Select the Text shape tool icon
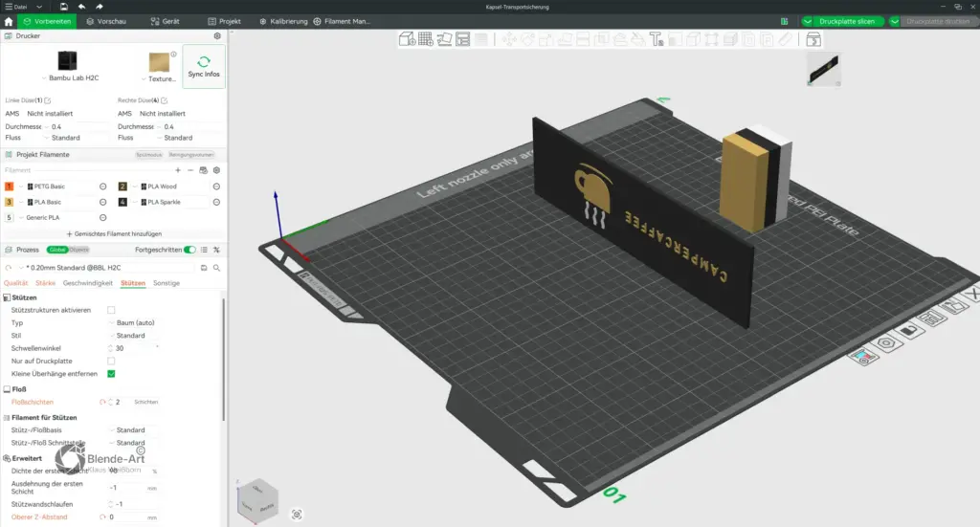This screenshot has width=980, height=527. tap(657, 40)
